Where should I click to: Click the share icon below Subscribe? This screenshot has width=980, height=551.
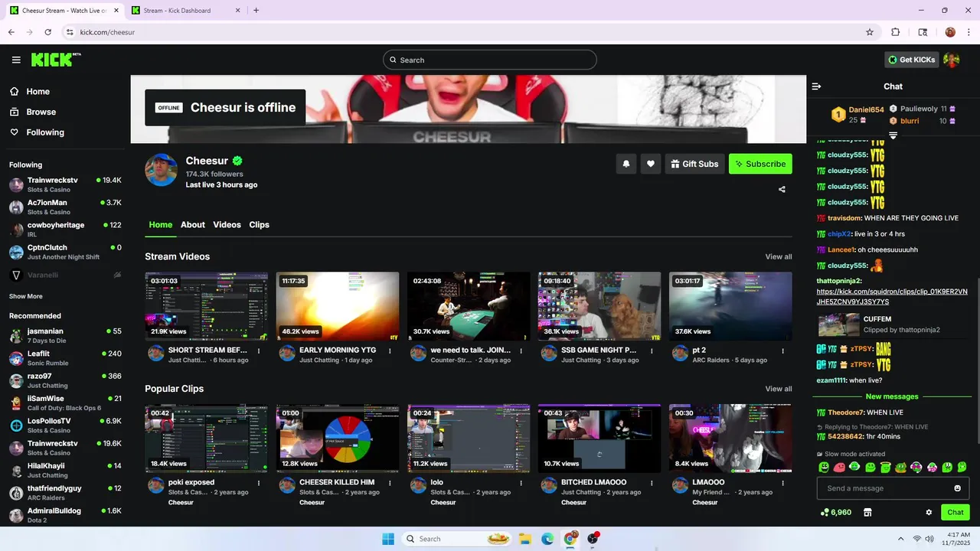(782, 189)
